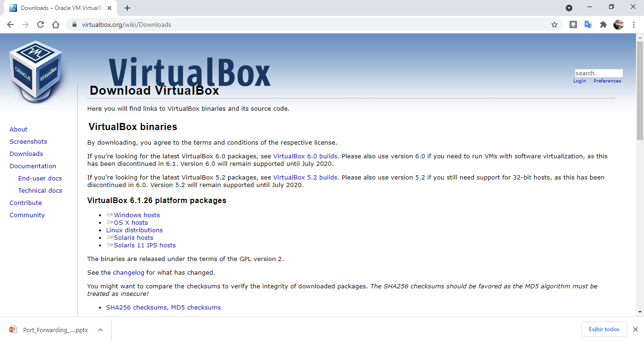Reload the VirtualBox downloads page
644x343 pixels.
point(41,24)
